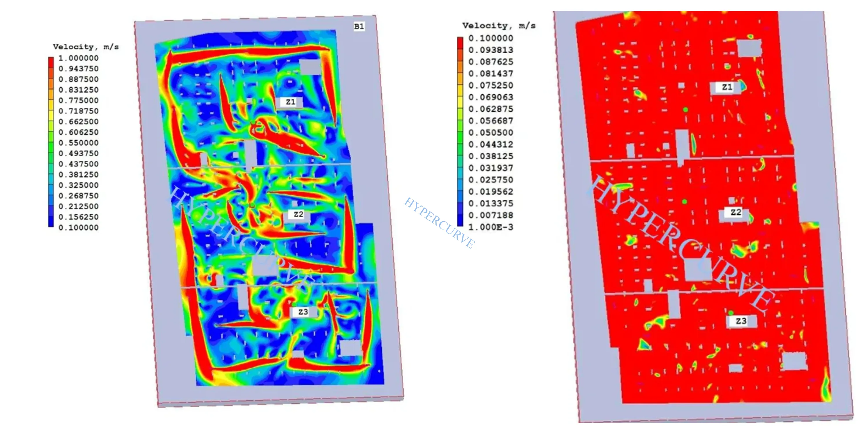Click legend value 0.025750
The image size is (868, 434).
pyautogui.click(x=491, y=180)
